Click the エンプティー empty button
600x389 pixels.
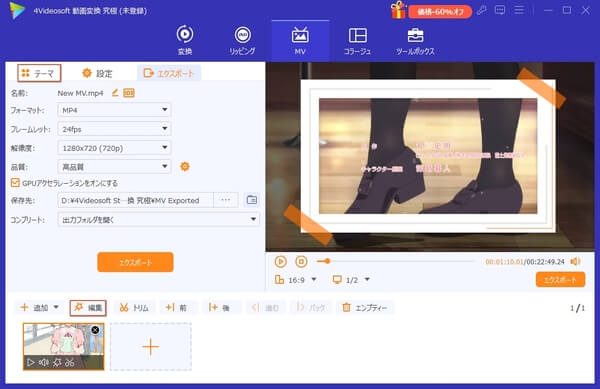point(365,308)
